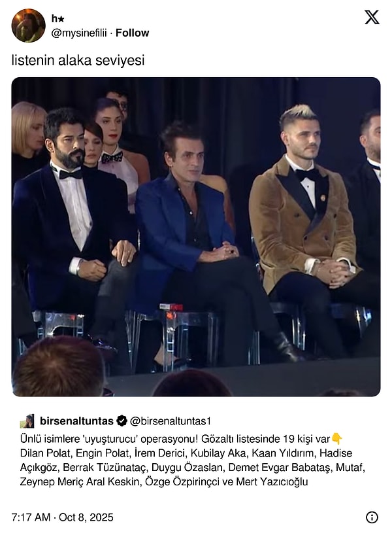This screenshot has height=537, width=392.
Task: Open the tweet info icon
Action: click(372, 517)
